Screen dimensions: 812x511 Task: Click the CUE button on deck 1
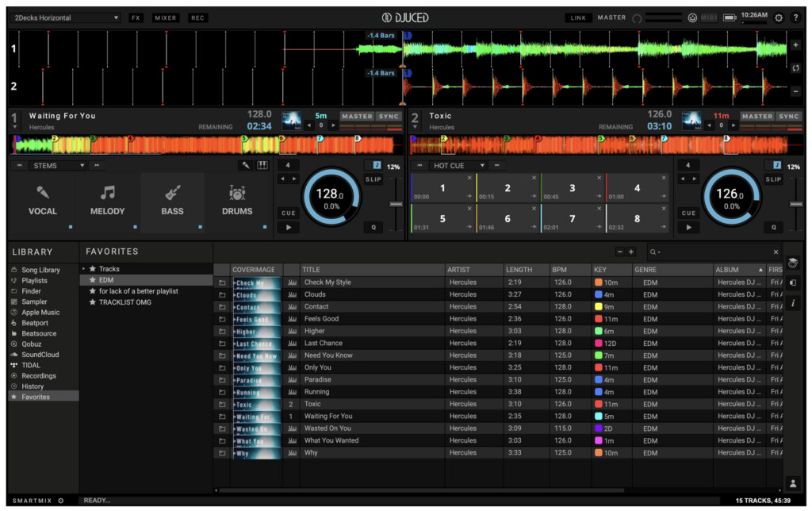[x=289, y=213]
